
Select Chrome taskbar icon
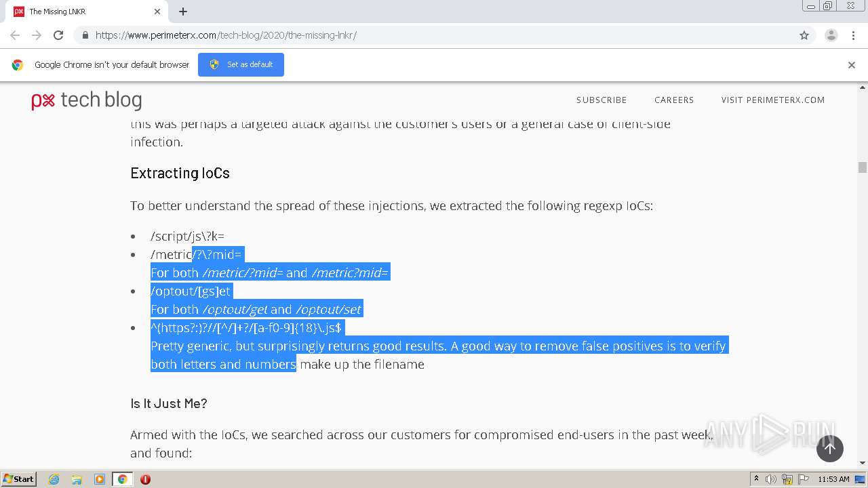122,479
